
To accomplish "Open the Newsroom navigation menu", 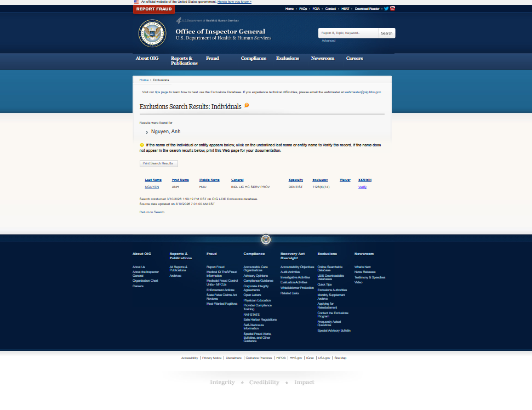I will pyautogui.click(x=323, y=58).
